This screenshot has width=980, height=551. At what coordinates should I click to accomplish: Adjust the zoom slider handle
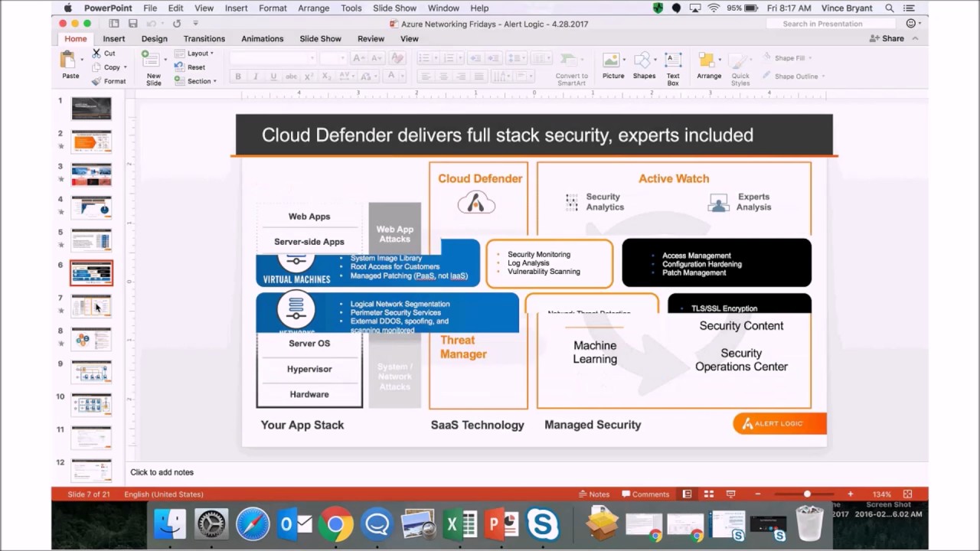[807, 494]
